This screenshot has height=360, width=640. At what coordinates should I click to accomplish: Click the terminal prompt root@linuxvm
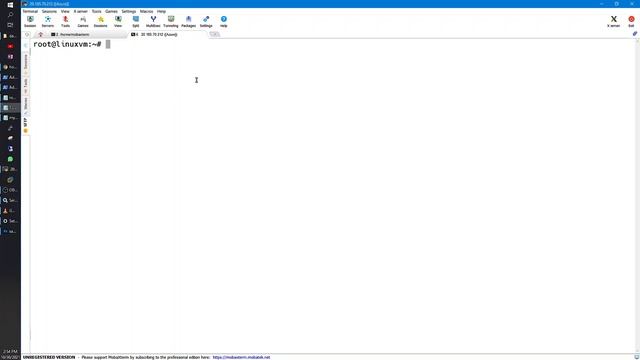[67, 44]
